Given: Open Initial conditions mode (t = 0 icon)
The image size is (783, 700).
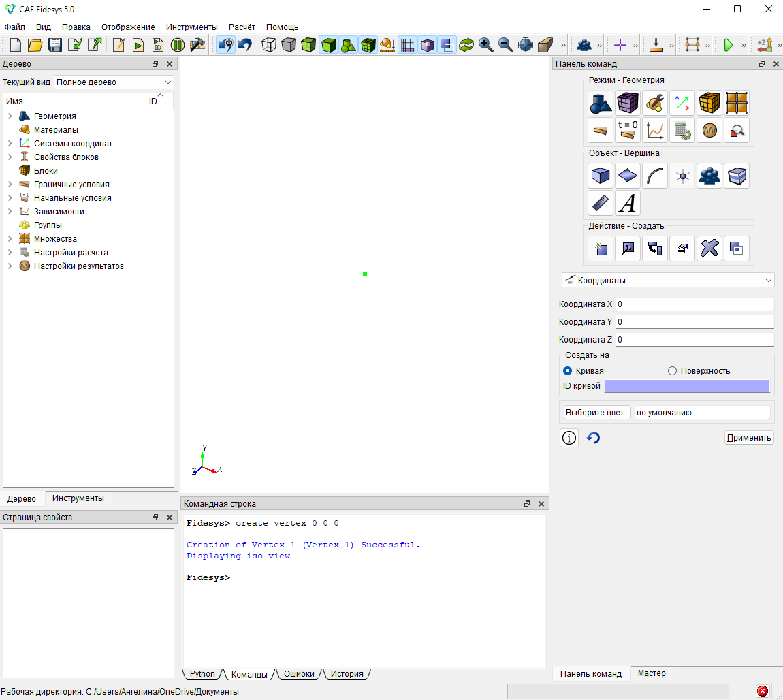Looking at the screenshot, I should (628, 130).
